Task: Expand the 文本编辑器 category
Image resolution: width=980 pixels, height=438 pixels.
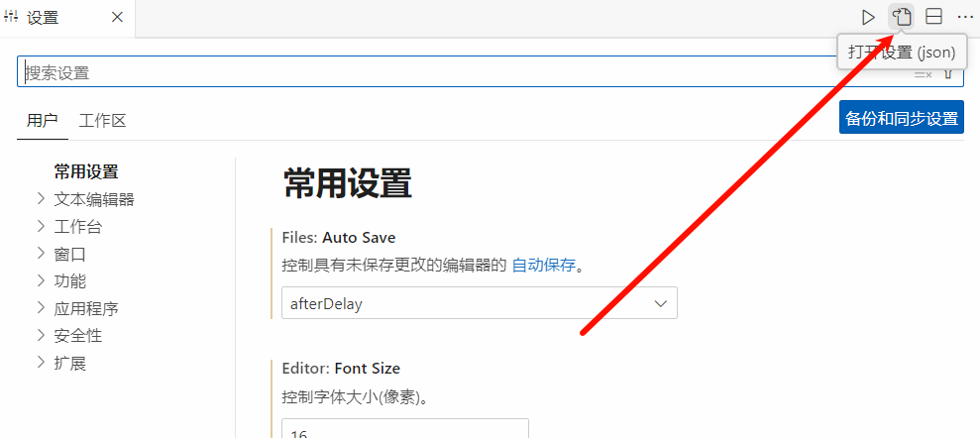Action: click(42, 199)
